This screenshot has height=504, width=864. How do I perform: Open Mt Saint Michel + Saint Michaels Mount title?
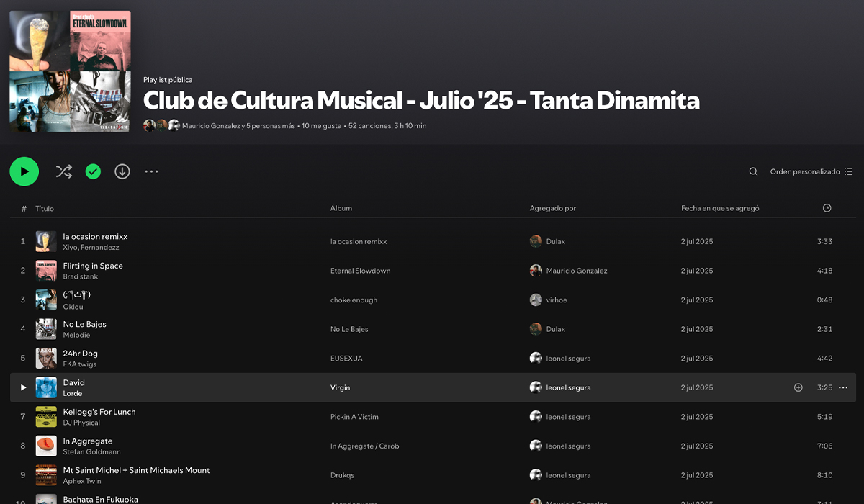point(136,470)
